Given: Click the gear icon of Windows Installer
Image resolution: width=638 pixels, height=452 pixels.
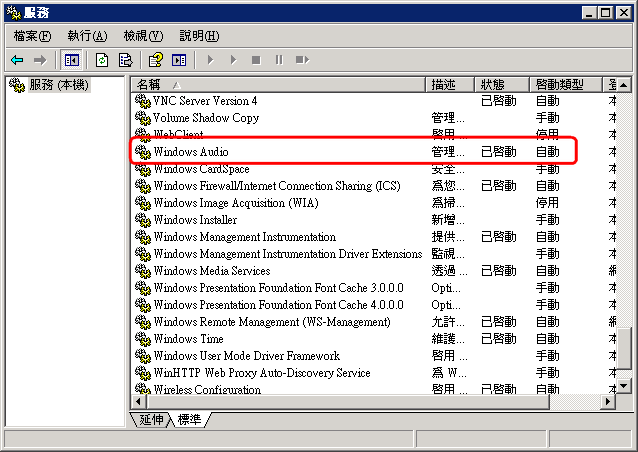Looking at the screenshot, I should (143, 220).
